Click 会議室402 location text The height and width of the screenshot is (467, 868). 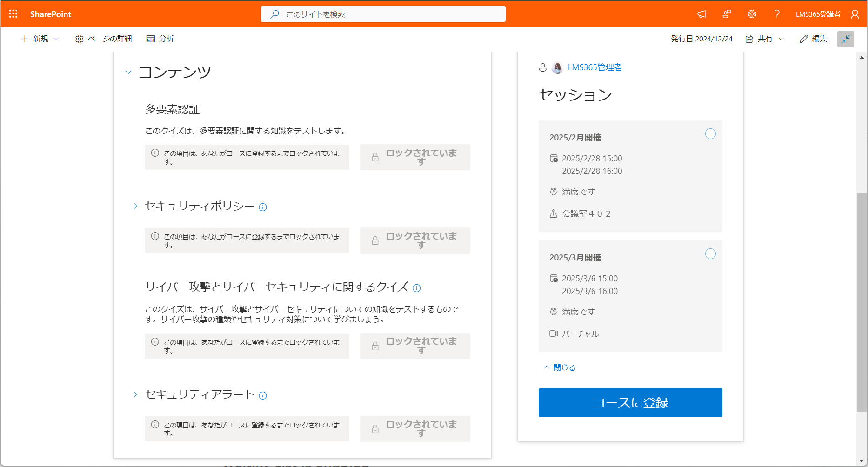586,213
